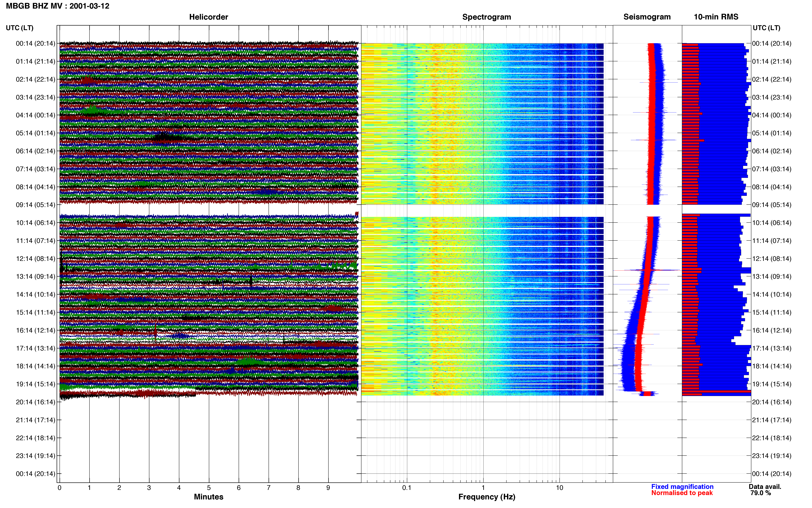Click frequency tick label 0.1
This screenshot has width=812, height=508.
407,488
